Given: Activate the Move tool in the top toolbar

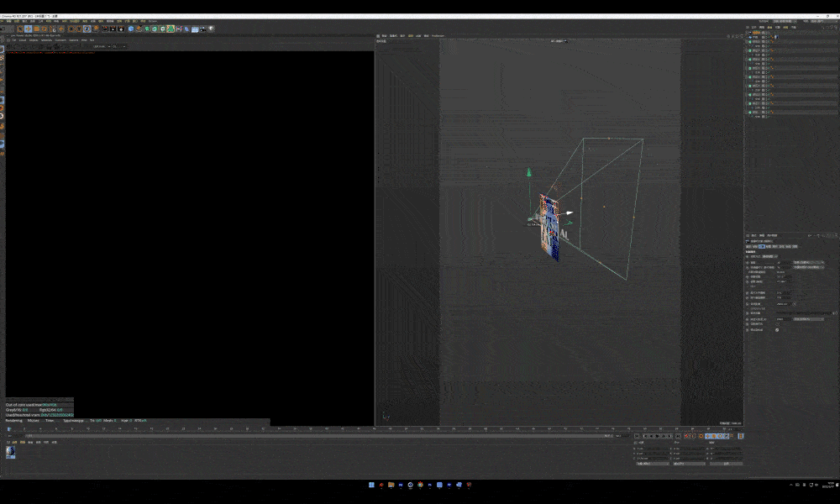Looking at the screenshot, I should click(x=29, y=29).
